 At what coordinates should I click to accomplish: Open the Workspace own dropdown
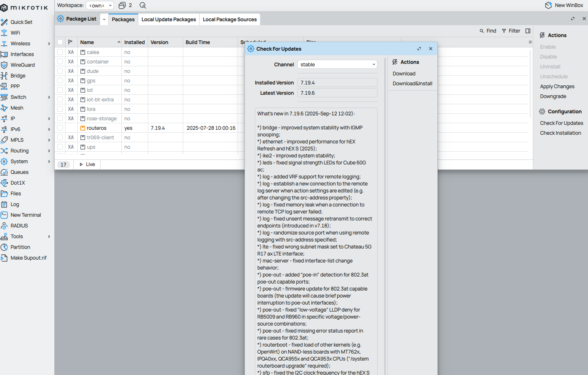click(x=100, y=5)
